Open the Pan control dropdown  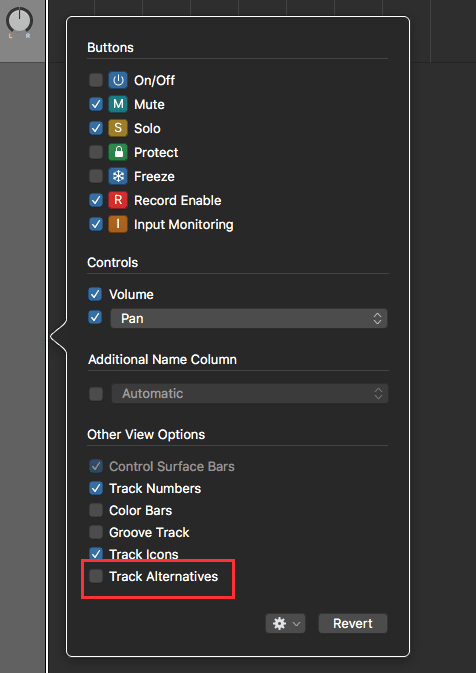click(x=249, y=318)
